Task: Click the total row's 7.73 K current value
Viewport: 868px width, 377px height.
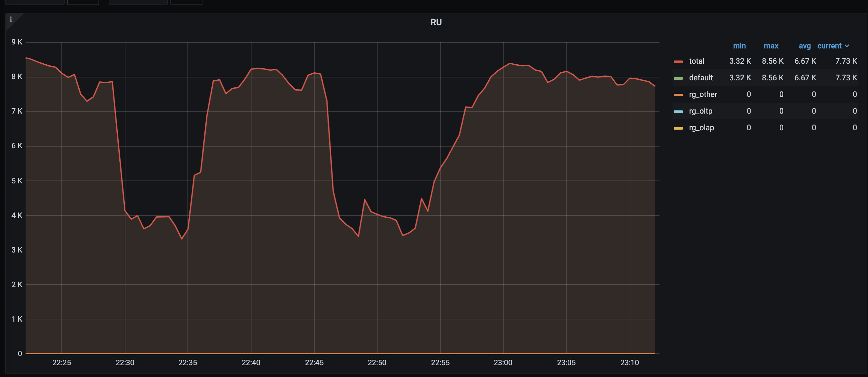Action: [x=846, y=61]
